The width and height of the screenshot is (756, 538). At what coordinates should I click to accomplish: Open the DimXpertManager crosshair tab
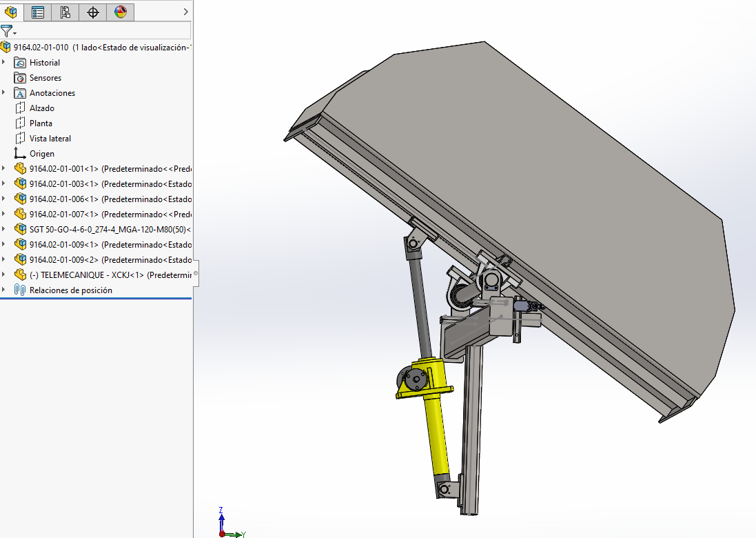93,12
